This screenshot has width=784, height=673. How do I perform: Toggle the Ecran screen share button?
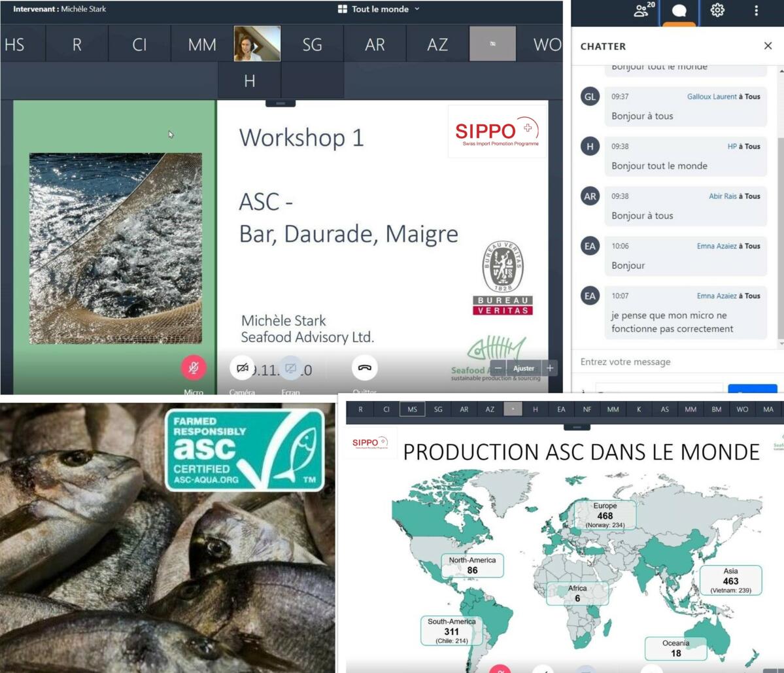(x=291, y=368)
